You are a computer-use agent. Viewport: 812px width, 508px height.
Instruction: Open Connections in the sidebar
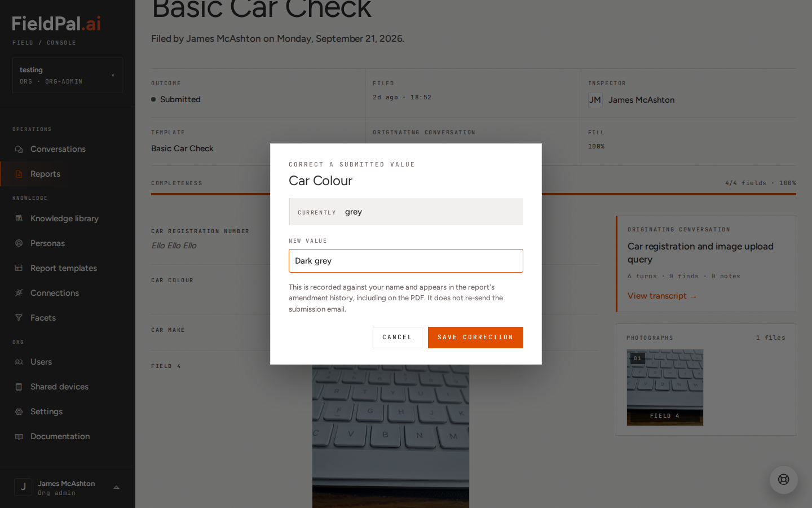pos(67,293)
